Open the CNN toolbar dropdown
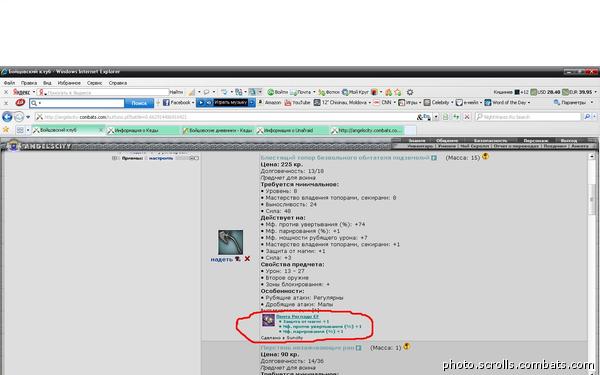 coord(384,103)
